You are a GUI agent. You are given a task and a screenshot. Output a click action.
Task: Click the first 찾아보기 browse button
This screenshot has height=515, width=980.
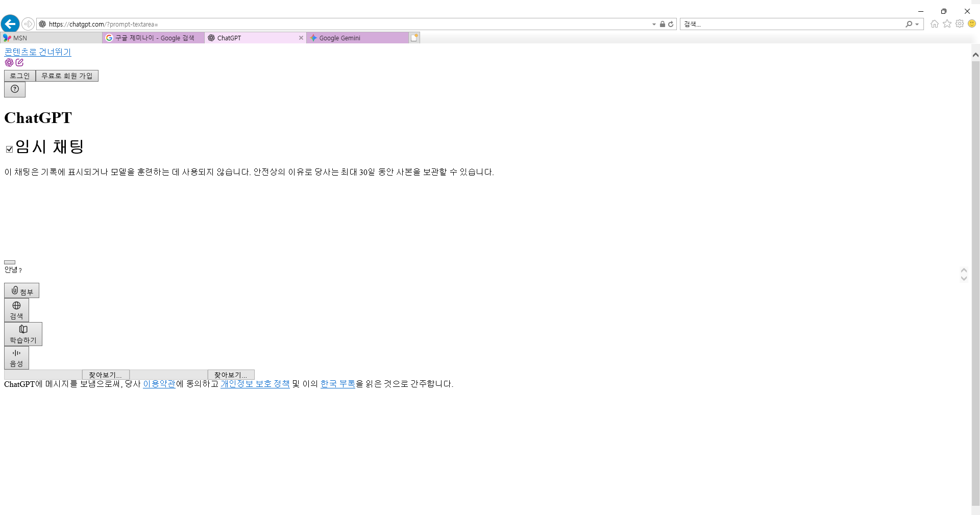point(106,375)
